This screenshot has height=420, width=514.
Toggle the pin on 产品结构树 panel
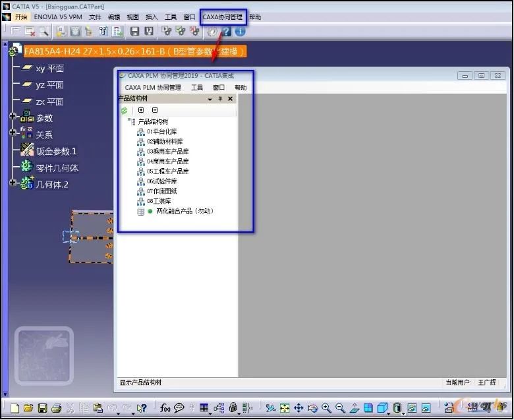(x=220, y=99)
